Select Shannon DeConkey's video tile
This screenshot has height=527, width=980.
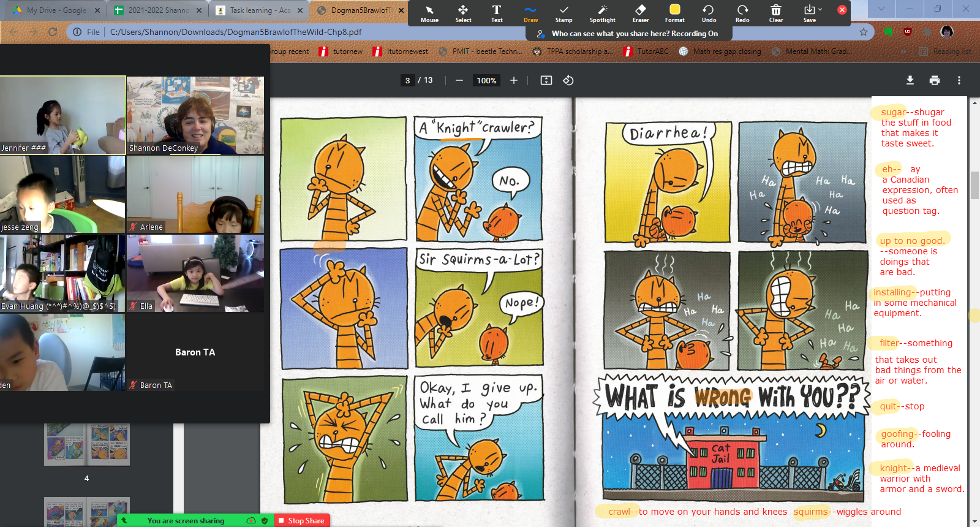click(x=195, y=115)
